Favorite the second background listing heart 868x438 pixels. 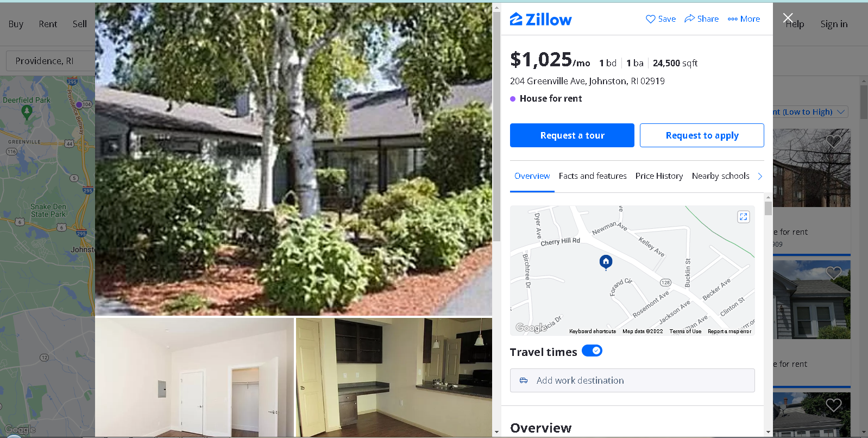pos(833,273)
